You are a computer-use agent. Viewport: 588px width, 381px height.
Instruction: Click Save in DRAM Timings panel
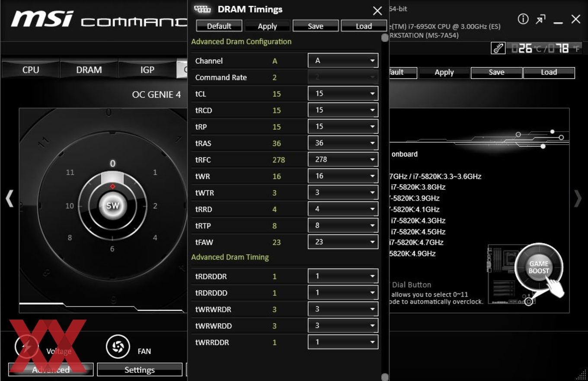(316, 26)
